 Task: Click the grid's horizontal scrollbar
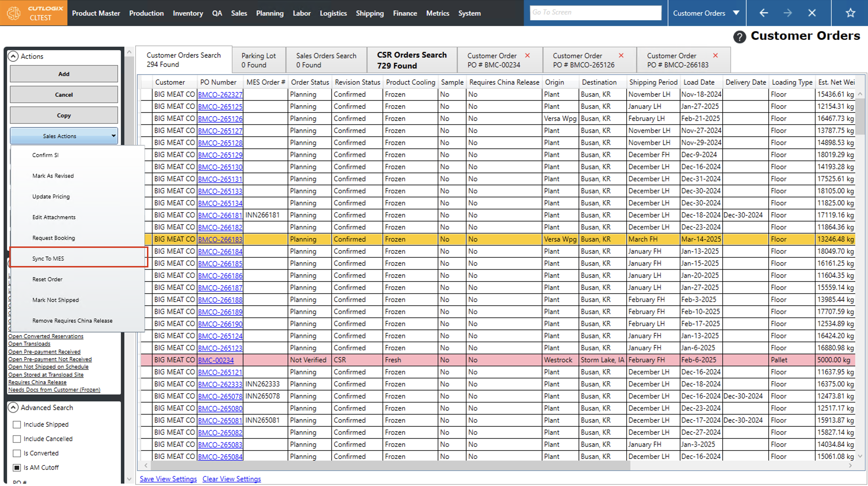(x=390, y=466)
